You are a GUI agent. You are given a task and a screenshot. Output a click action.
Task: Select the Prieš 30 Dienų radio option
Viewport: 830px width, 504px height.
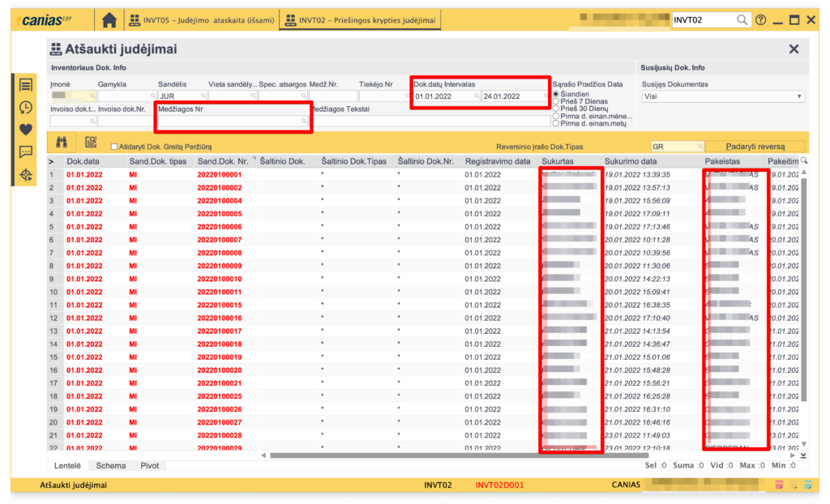pos(556,109)
